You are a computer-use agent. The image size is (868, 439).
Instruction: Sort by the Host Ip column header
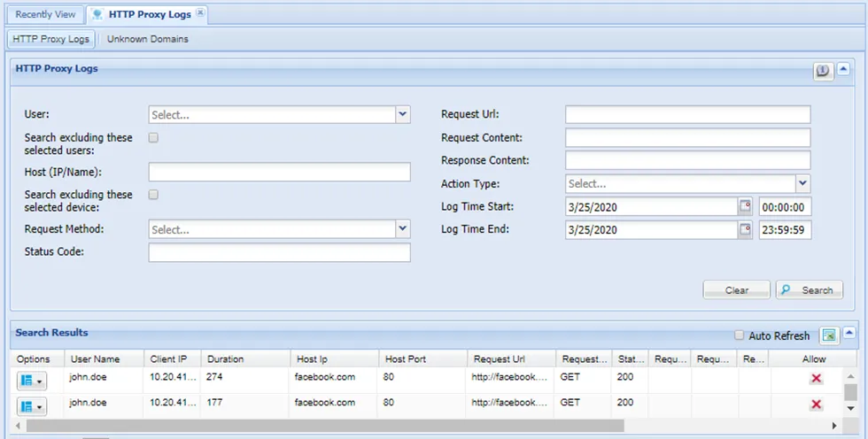[x=335, y=358]
